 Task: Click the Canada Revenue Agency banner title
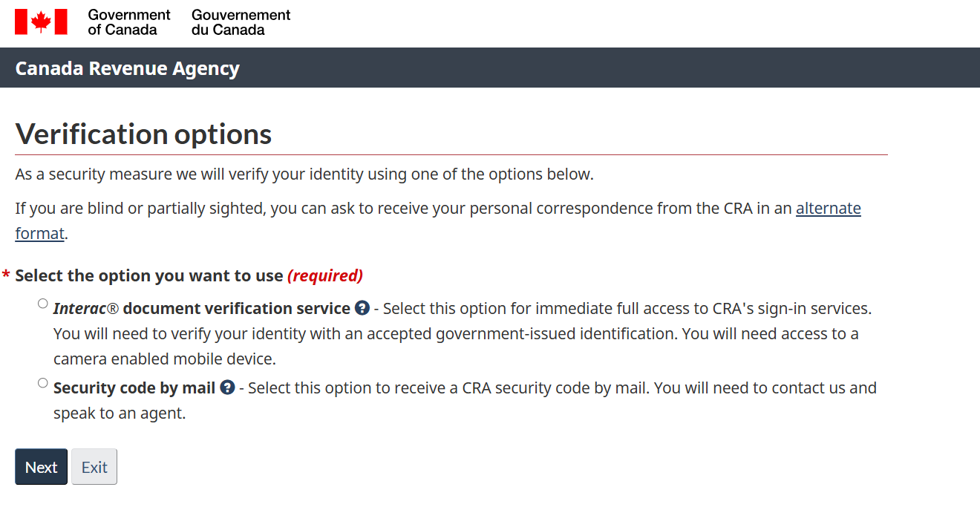point(127,68)
